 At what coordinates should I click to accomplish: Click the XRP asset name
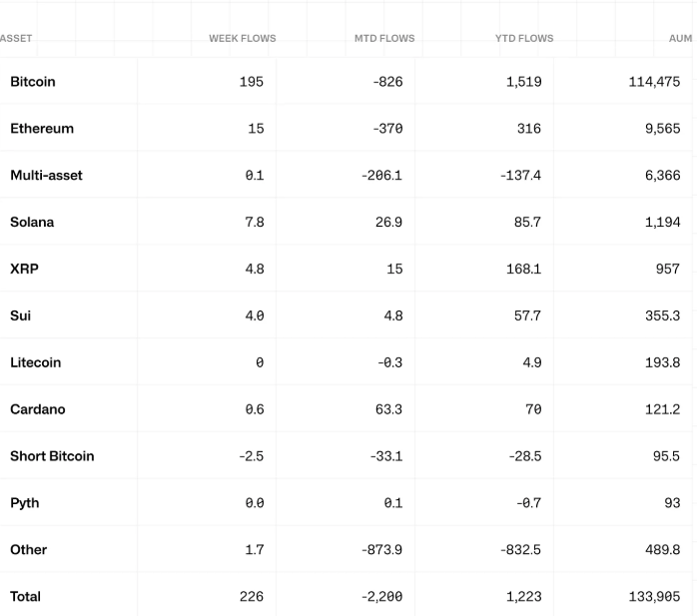[24, 270]
